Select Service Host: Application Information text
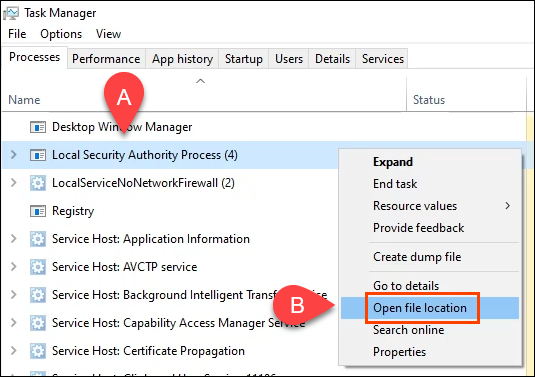535x377 pixels. (151, 239)
